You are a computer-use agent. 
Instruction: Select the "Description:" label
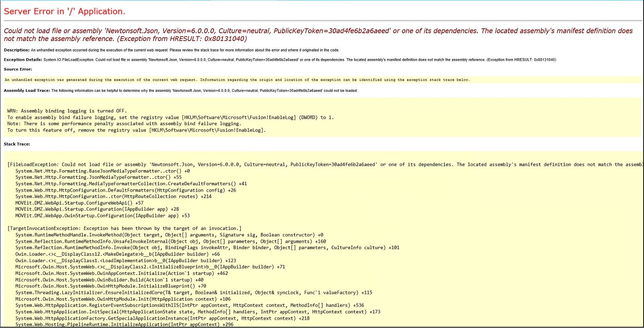pyautogui.click(x=17, y=50)
